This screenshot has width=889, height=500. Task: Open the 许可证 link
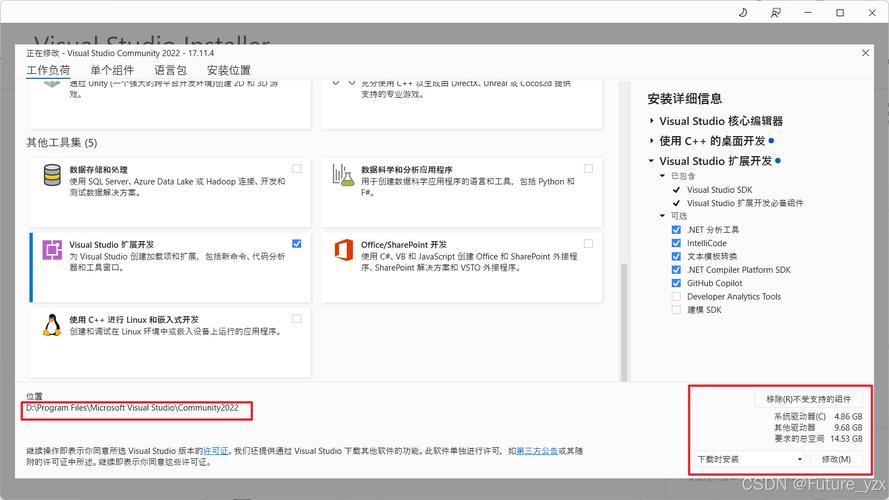click(215, 451)
